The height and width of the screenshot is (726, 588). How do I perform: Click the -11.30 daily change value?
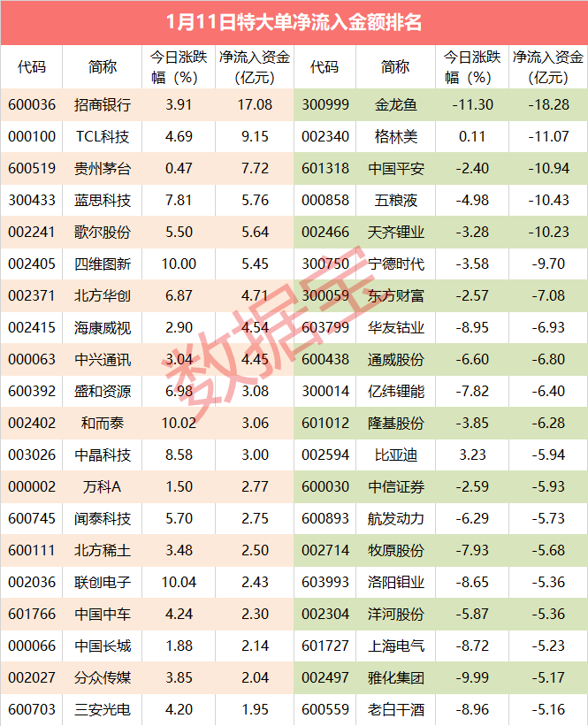473,105
